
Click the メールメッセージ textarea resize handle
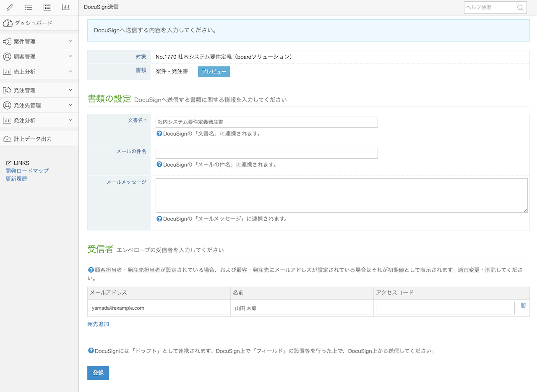coord(525,210)
